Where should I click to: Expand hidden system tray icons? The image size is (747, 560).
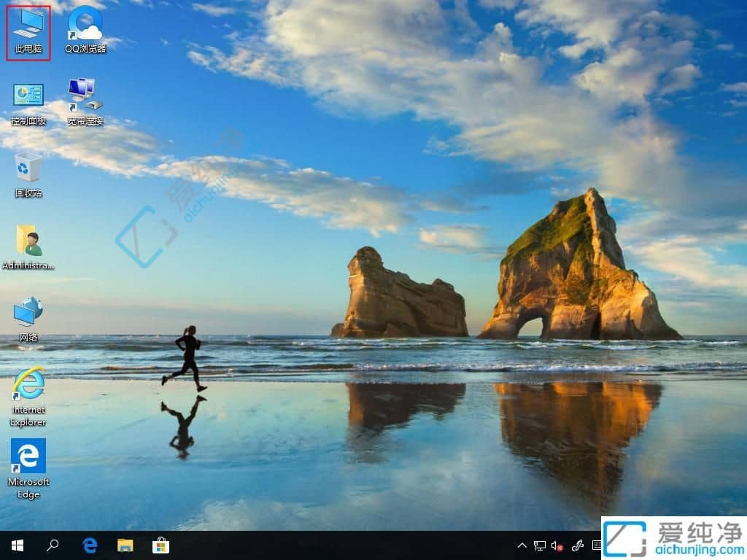click(522, 545)
